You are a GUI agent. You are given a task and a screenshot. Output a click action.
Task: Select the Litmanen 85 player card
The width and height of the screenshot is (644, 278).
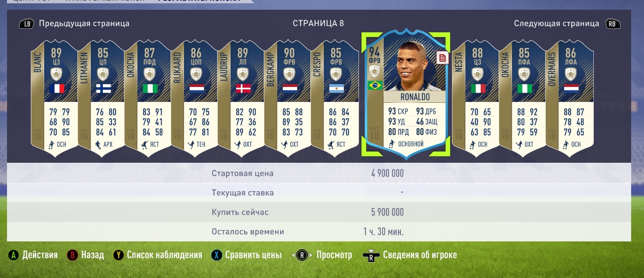(x=101, y=99)
